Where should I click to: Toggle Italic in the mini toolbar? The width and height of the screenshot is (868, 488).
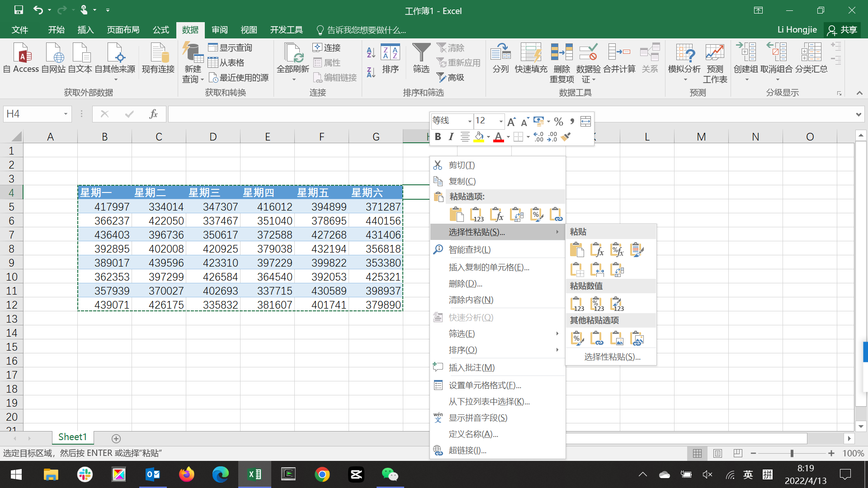[x=451, y=137]
